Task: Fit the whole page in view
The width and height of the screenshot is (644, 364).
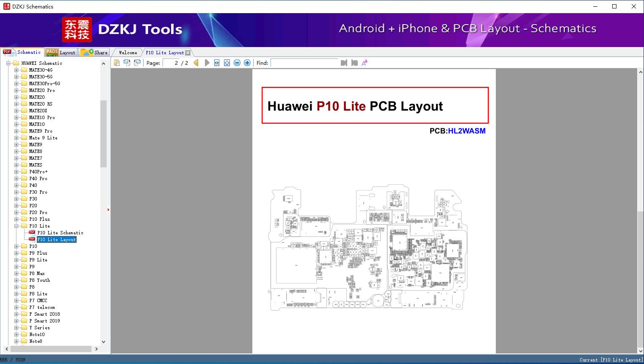Action: tap(227, 62)
